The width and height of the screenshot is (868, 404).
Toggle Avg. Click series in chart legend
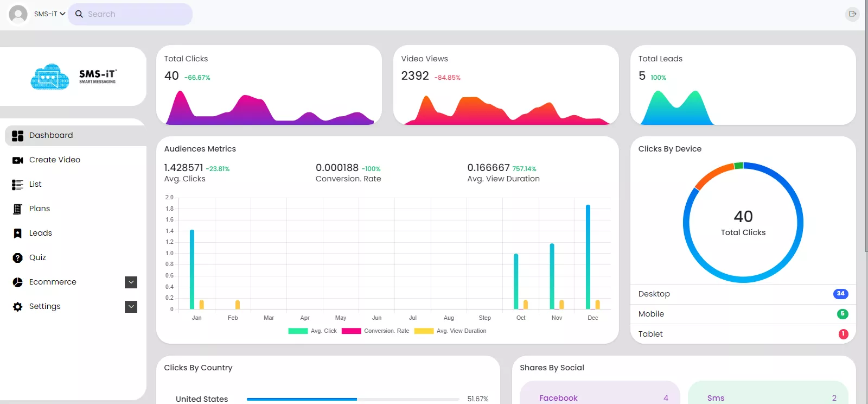[312, 331]
